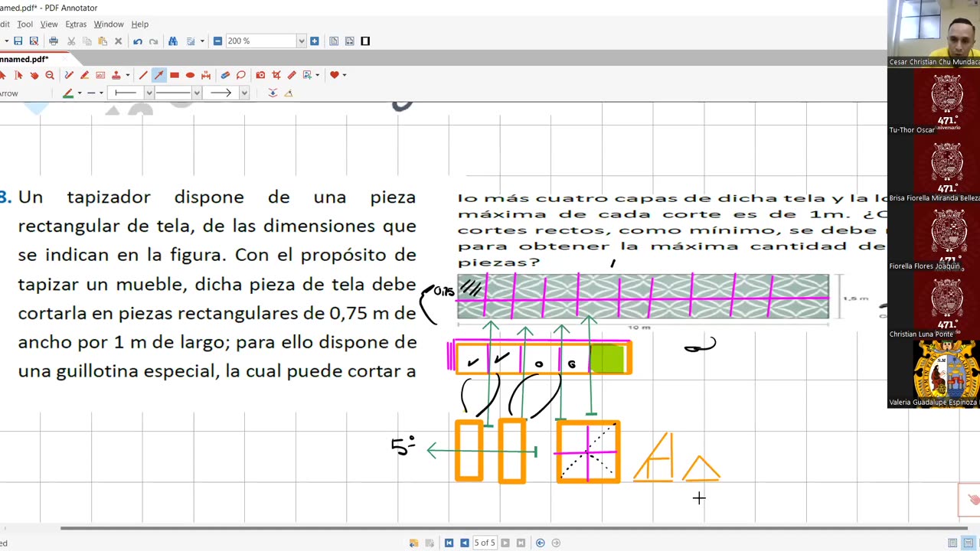Click the Insert image icon
980x551 pixels.
(308, 75)
